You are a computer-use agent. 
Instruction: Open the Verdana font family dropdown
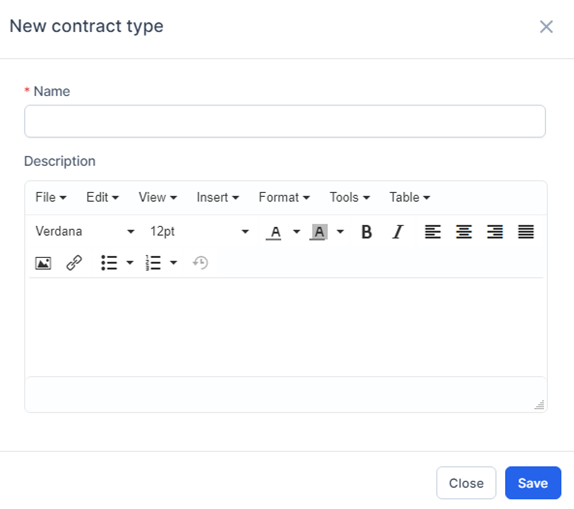click(x=85, y=231)
